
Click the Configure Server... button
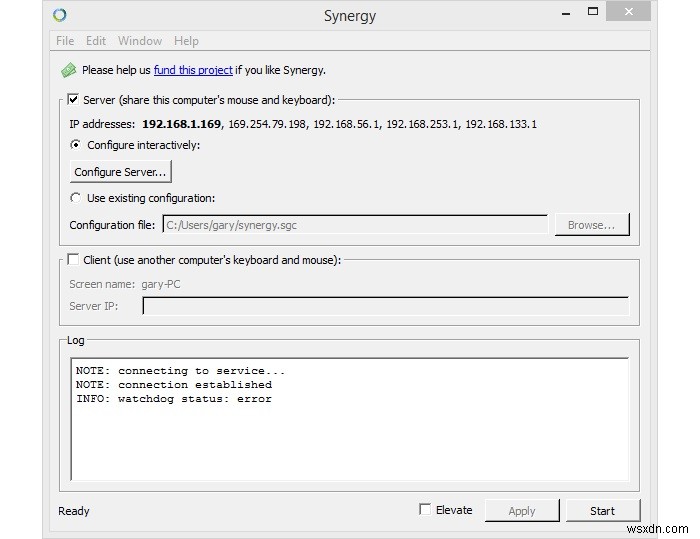pos(121,172)
